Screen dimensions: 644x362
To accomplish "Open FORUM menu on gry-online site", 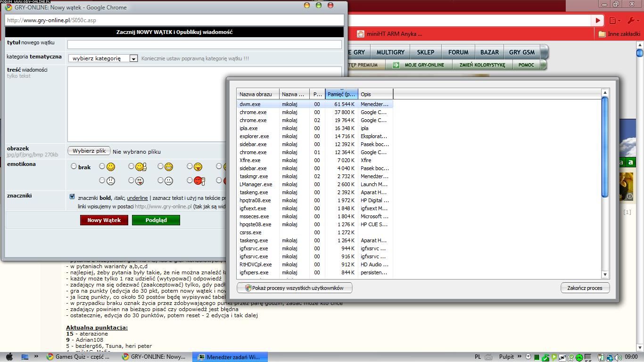I will click(x=458, y=52).
